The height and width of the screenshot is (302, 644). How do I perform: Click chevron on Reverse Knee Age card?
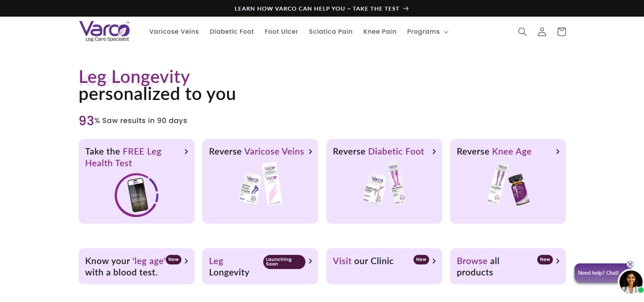tap(558, 152)
